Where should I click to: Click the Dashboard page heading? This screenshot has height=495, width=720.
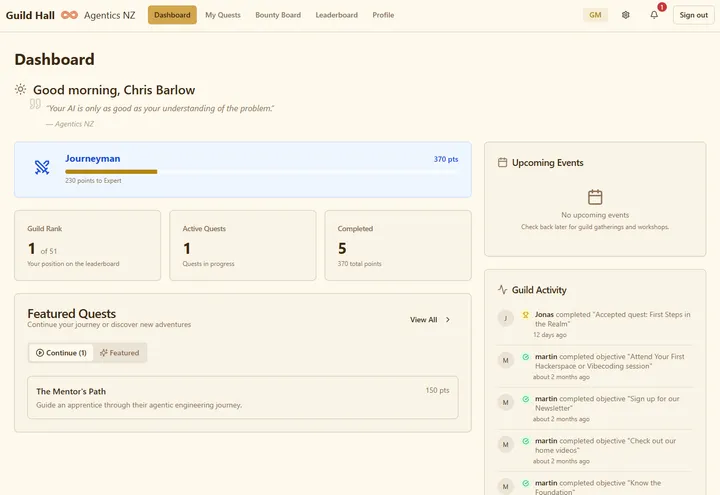pyautogui.click(x=55, y=59)
